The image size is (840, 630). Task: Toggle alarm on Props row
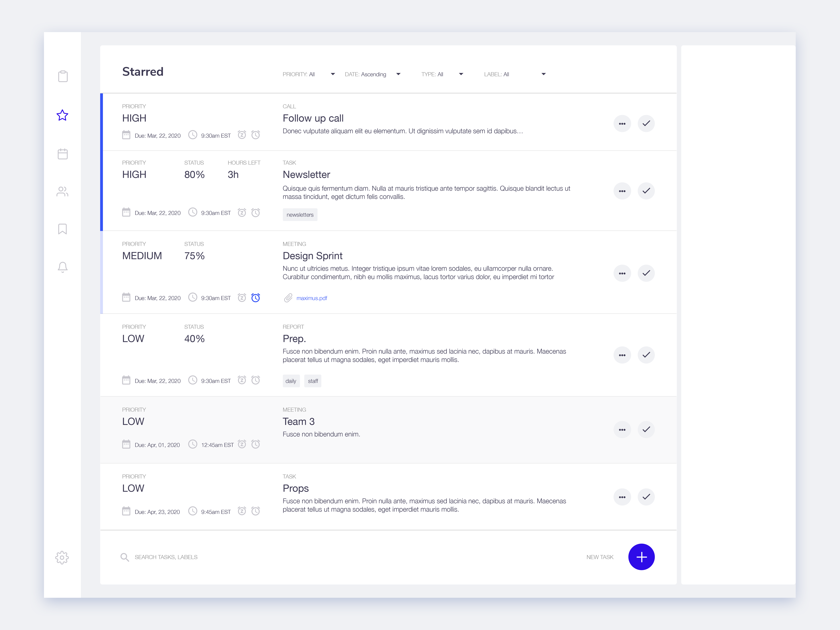coord(256,511)
